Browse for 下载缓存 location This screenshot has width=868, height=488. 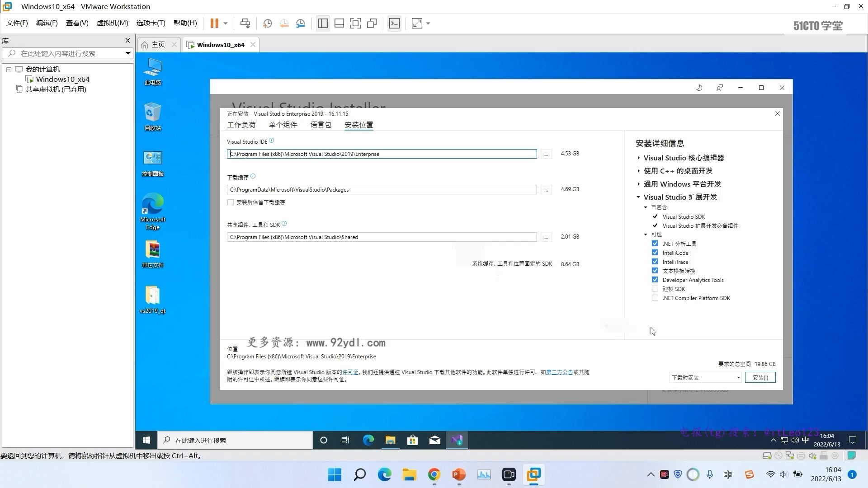(x=546, y=190)
